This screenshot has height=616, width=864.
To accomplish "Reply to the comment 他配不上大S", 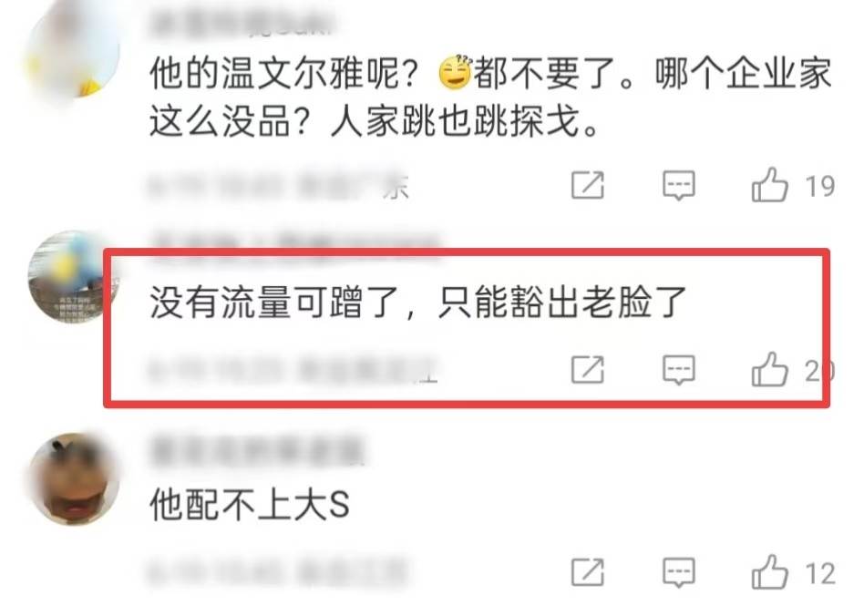I will pos(678,572).
